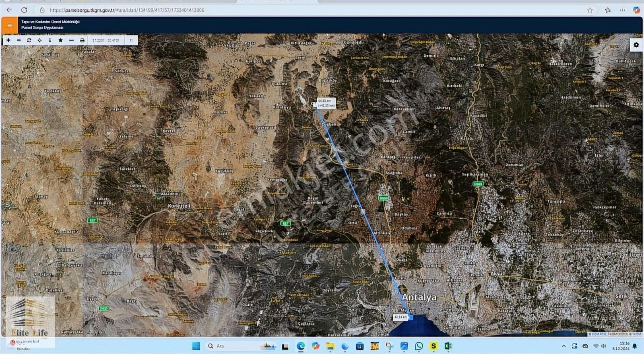
Task: Click the Aksu label on the map
Action: pos(497,273)
